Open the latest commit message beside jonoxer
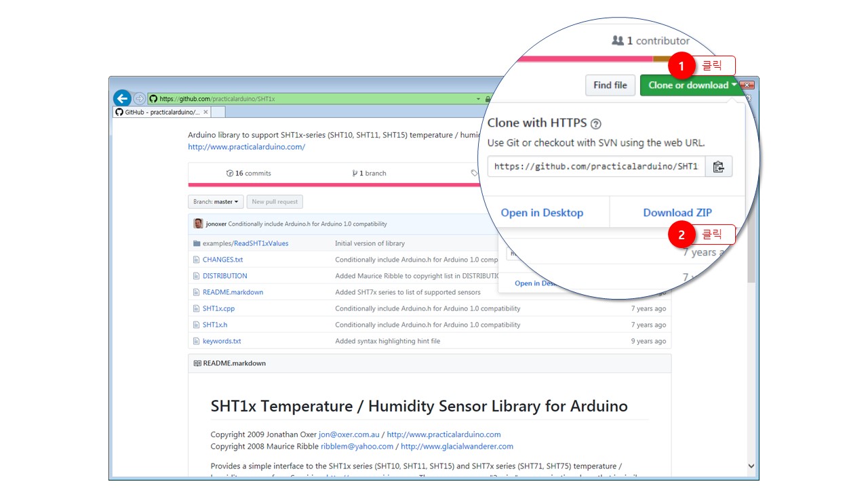The image size is (868, 488). tap(307, 224)
